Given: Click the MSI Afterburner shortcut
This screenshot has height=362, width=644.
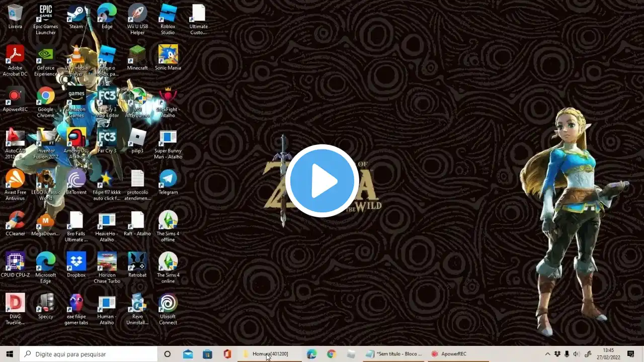Looking at the screenshot, I should click(137, 103).
